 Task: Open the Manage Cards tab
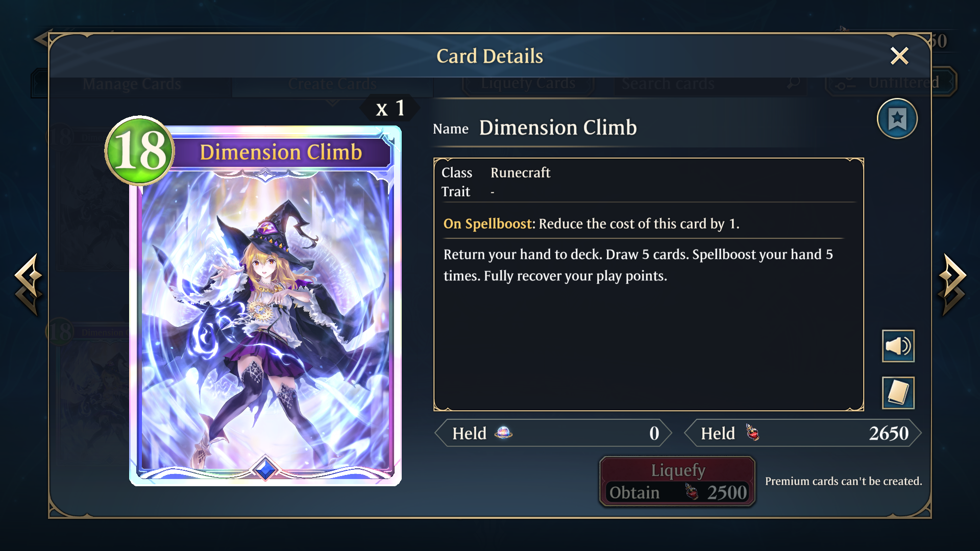(x=132, y=83)
